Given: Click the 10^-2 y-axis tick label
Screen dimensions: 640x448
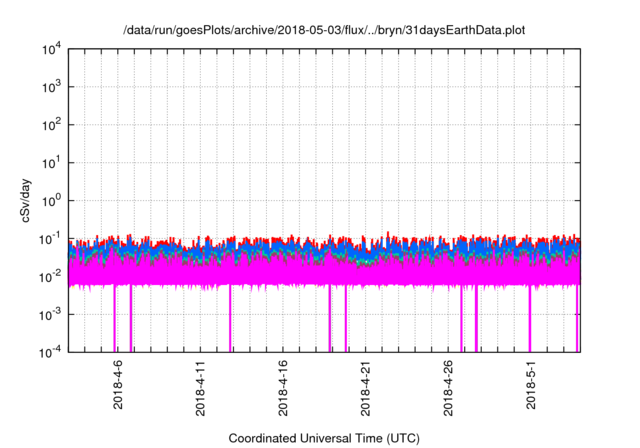Looking at the screenshot, I should click(51, 277).
